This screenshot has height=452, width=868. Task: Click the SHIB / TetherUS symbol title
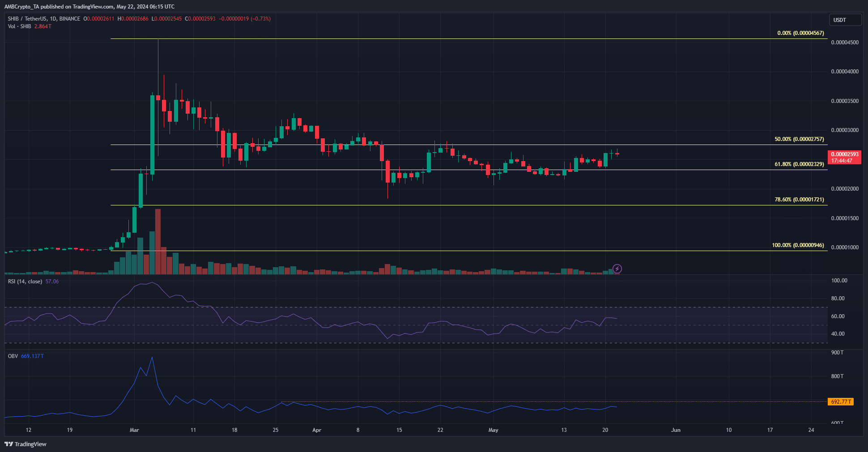point(27,19)
